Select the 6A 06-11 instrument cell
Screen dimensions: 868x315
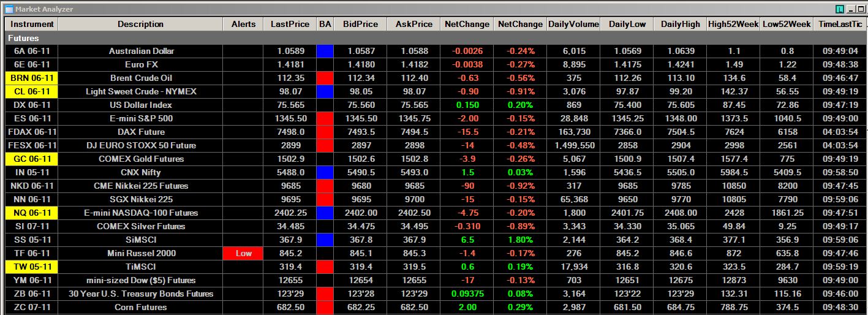[32, 51]
